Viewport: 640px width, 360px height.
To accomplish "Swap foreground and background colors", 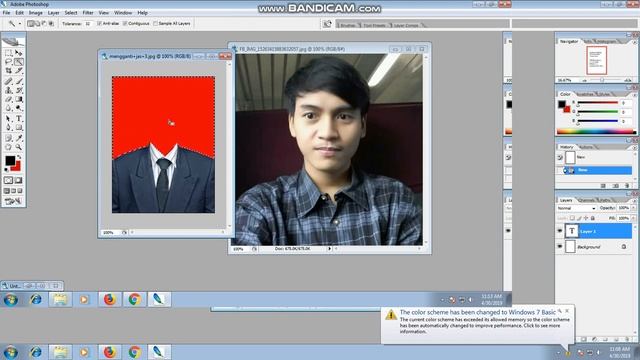I will click(x=19, y=157).
